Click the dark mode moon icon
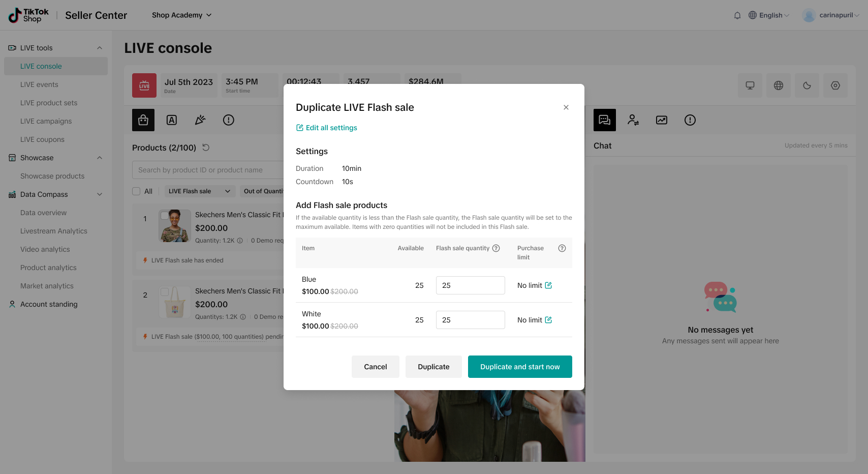The width and height of the screenshot is (868, 474). pyautogui.click(x=807, y=85)
